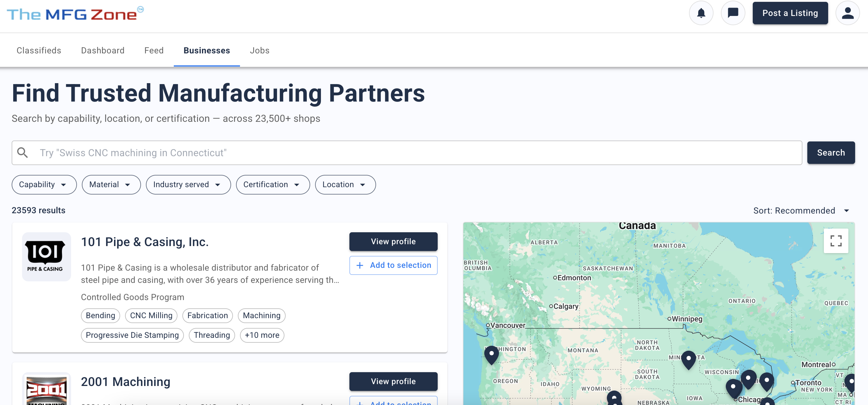Viewport: 868px width, 405px height.
Task: Open the messages chat icon
Action: 733,13
